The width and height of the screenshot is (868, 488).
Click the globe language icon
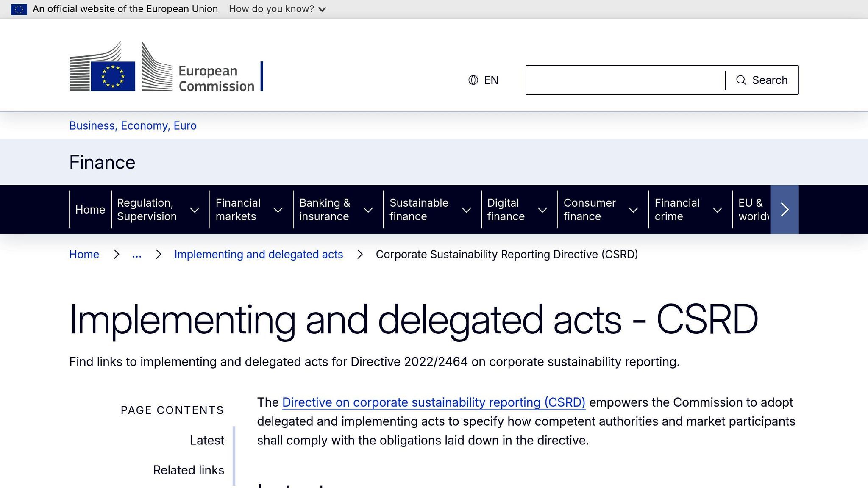(x=473, y=80)
